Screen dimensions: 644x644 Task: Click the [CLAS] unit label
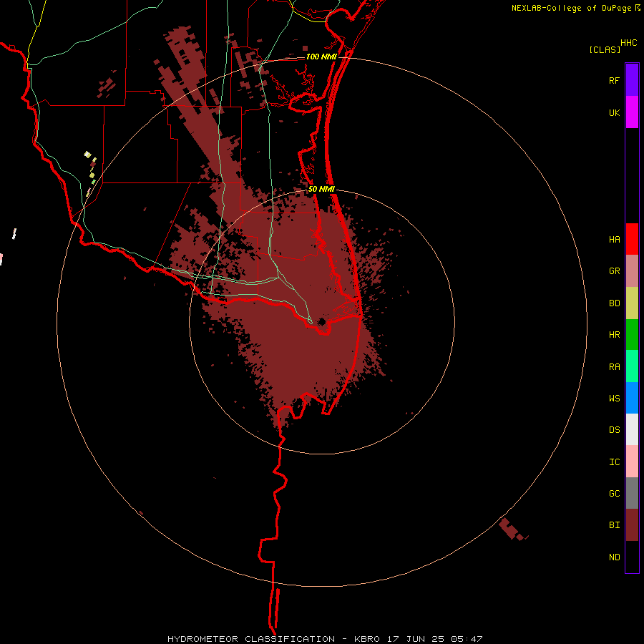(605, 49)
